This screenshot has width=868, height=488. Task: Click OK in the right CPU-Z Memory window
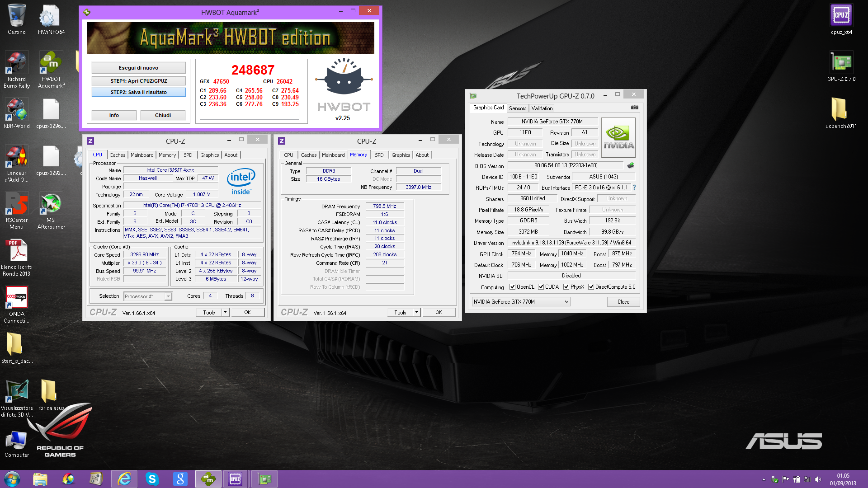click(x=439, y=312)
